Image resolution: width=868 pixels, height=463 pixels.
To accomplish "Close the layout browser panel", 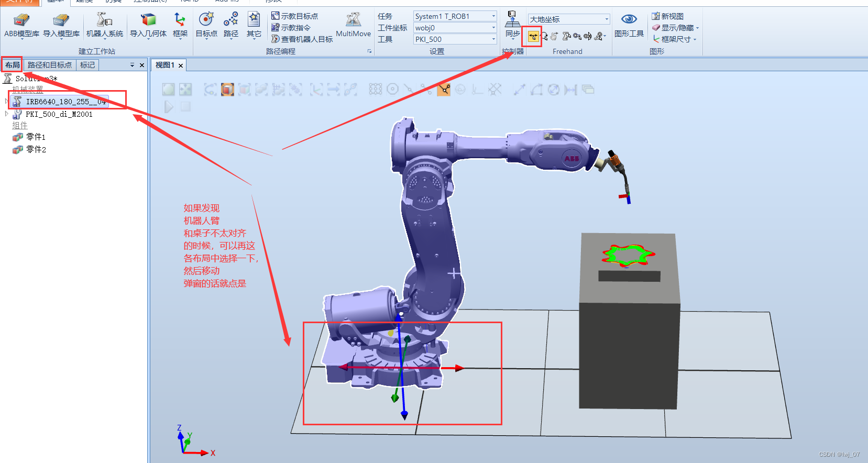I will 142,65.
